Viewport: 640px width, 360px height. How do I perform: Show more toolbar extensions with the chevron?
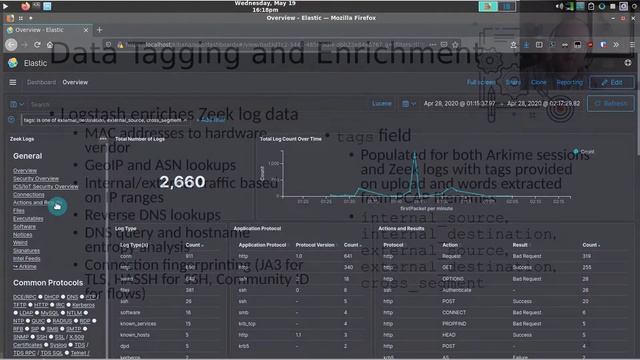pos(616,44)
